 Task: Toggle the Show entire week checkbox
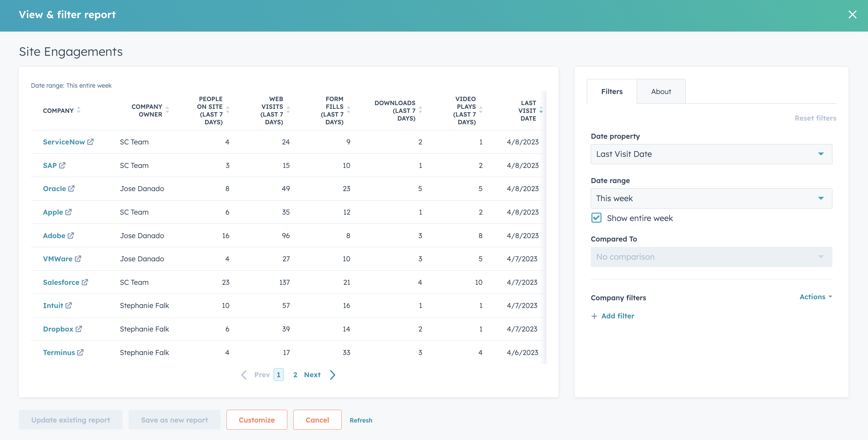pyautogui.click(x=596, y=218)
